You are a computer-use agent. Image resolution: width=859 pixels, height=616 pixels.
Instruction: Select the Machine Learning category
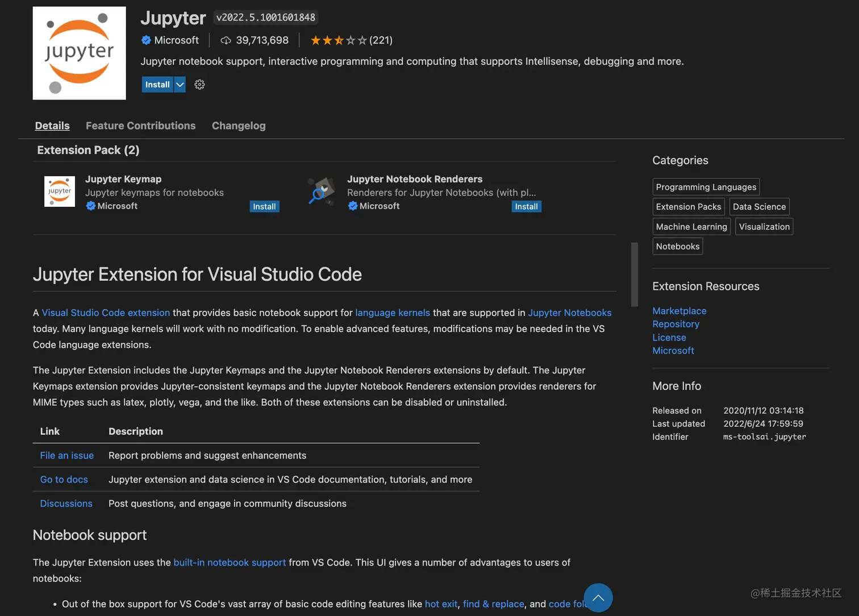pos(691,227)
